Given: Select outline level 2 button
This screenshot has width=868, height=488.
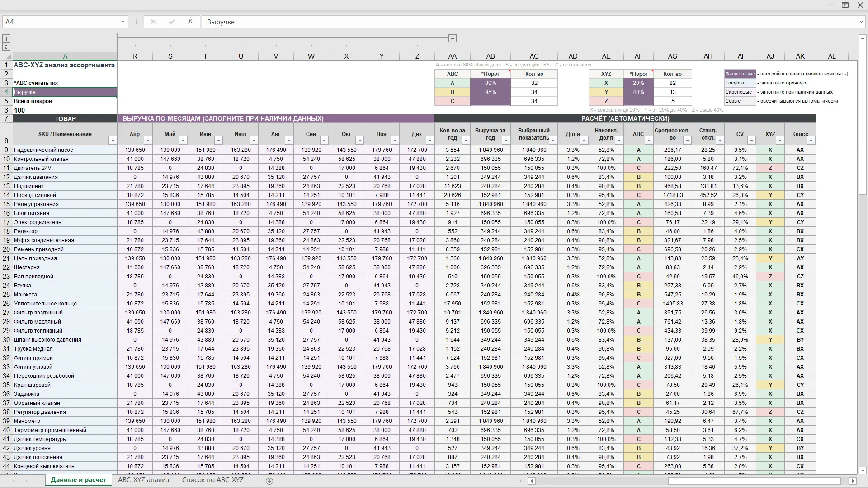Looking at the screenshot, I should pos(6,47).
